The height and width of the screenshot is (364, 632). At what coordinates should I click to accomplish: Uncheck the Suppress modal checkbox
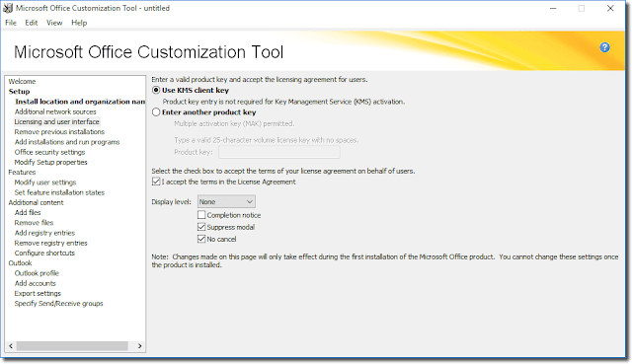201,227
